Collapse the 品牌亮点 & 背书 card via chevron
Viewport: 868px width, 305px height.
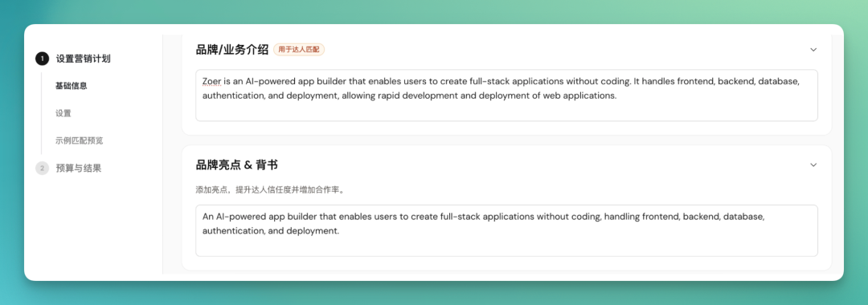pyautogui.click(x=813, y=165)
